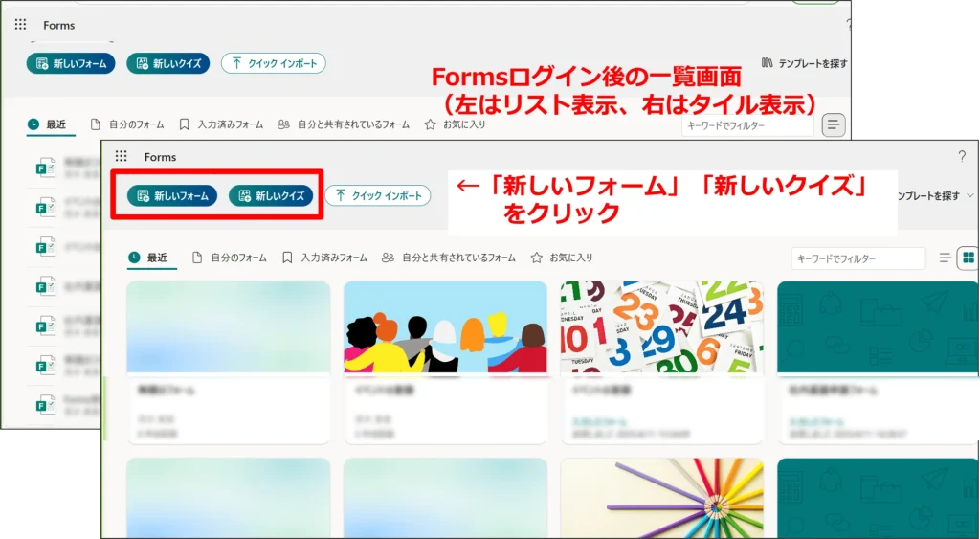Open 自分と共有されているフォーム in the front window
The width and height of the screenshot is (980, 539).
[449, 258]
